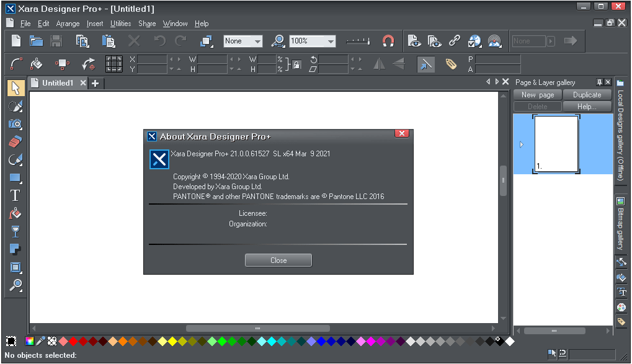Click the Names tag icon in infobar

451,64
